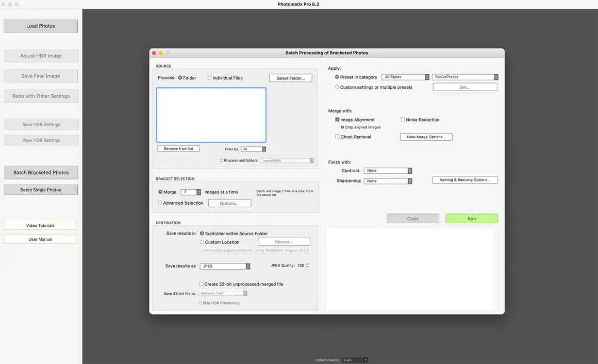Open the Filter by dropdown
The width and height of the screenshot is (598, 364).
(x=254, y=149)
